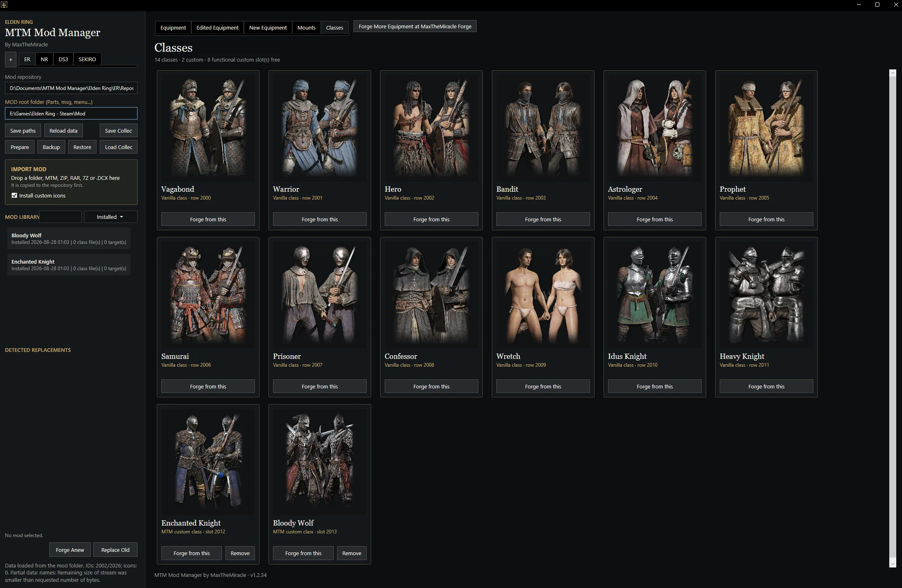Image resolution: width=902 pixels, height=588 pixels.
Task: Click the Hero class thumbnail
Action: 431,128
